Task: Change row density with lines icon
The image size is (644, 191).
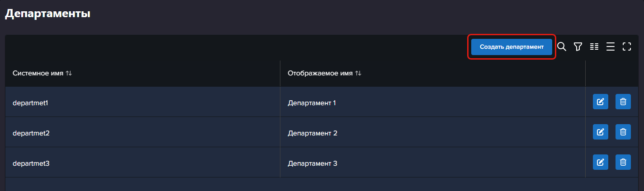Action: (611, 47)
